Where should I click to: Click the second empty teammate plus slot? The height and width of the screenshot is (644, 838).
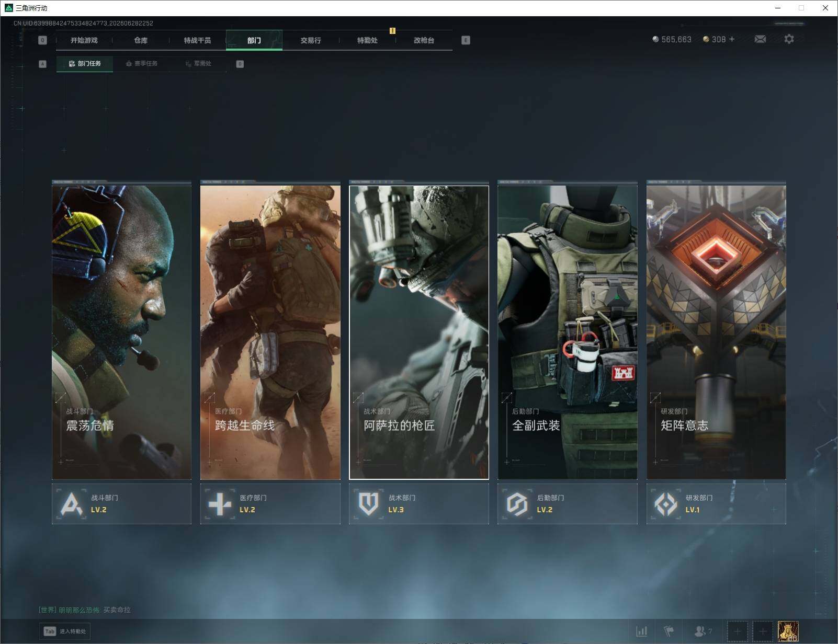(x=763, y=631)
